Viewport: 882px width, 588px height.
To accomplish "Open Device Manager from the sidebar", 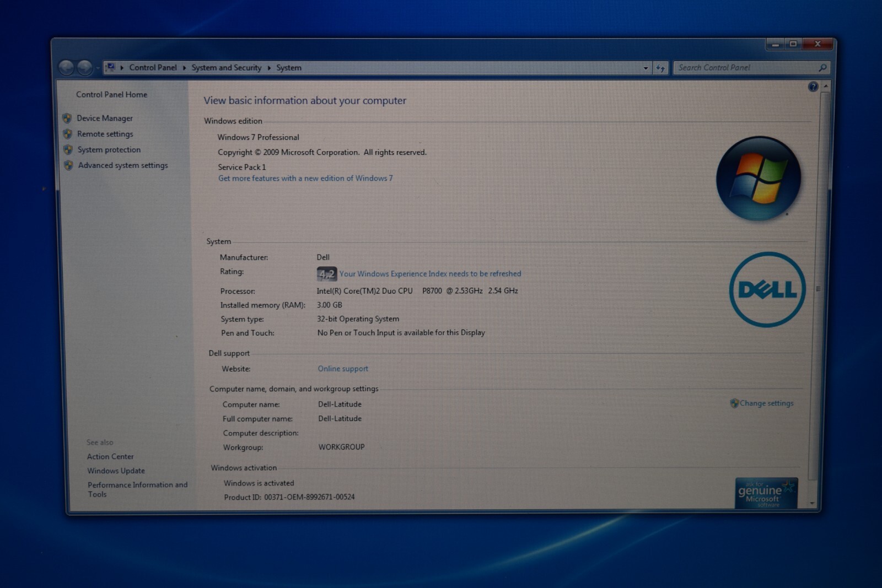I will [x=105, y=118].
